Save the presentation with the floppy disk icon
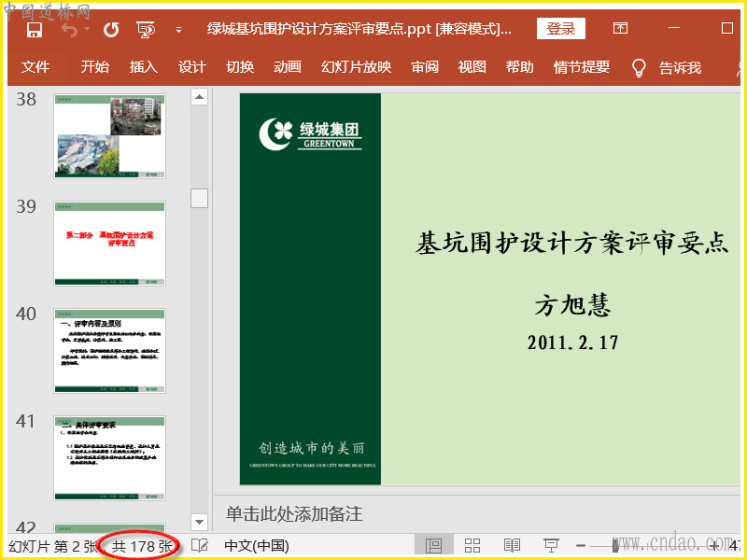Image resolution: width=747 pixels, height=560 pixels. point(35,30)
